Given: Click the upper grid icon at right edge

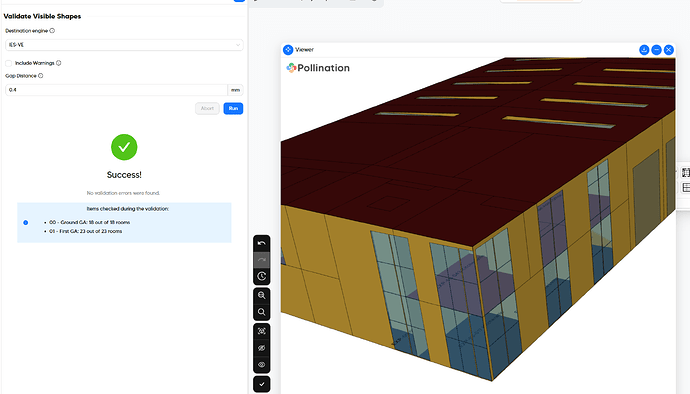Looking at the screenshot, I should click(x=686, y=172).
